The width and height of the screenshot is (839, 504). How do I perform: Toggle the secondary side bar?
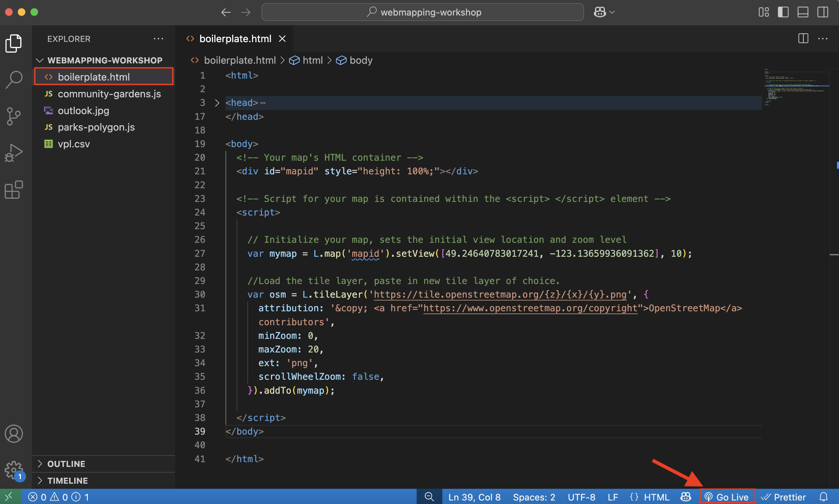point(823,12)
